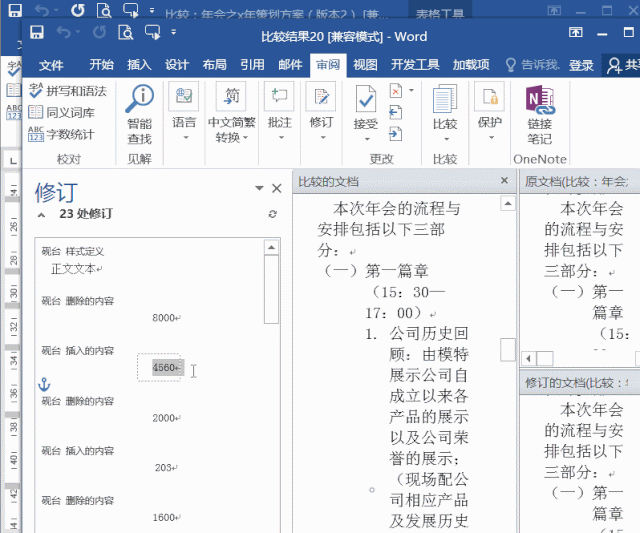Click the 正文文本 style definition entry
This screenshot has width=640, height=533.
coord(76,269)
